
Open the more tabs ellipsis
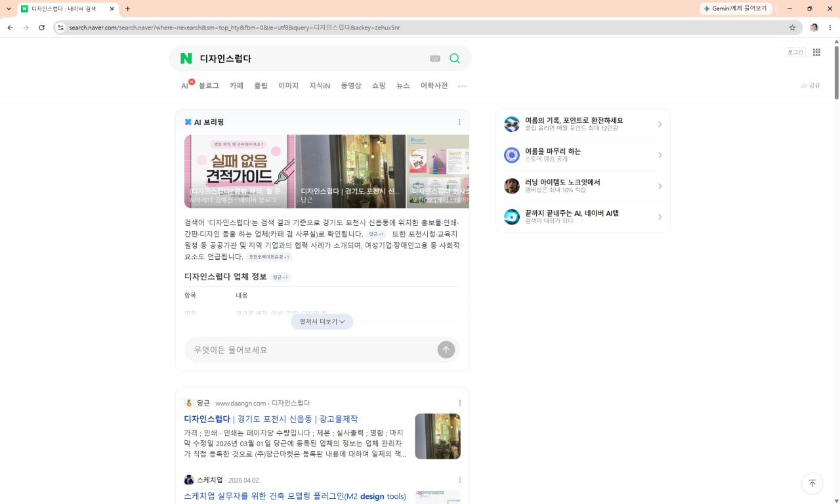tap(462, 86)
